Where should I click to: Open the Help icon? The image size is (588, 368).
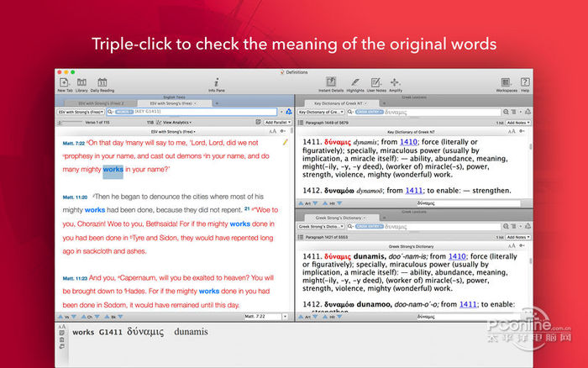tap(525, 83)
